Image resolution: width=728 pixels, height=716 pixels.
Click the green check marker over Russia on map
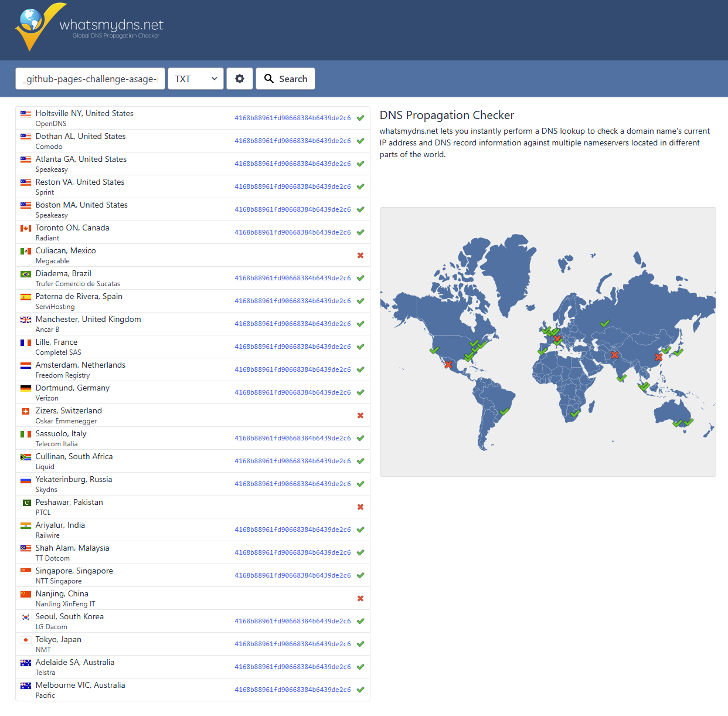click(605, 323)
